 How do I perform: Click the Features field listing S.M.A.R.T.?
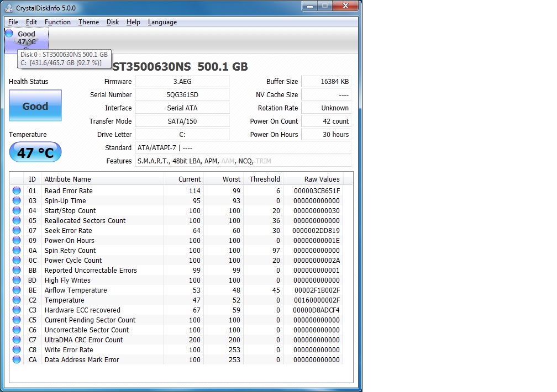click(x=243, y=161)
